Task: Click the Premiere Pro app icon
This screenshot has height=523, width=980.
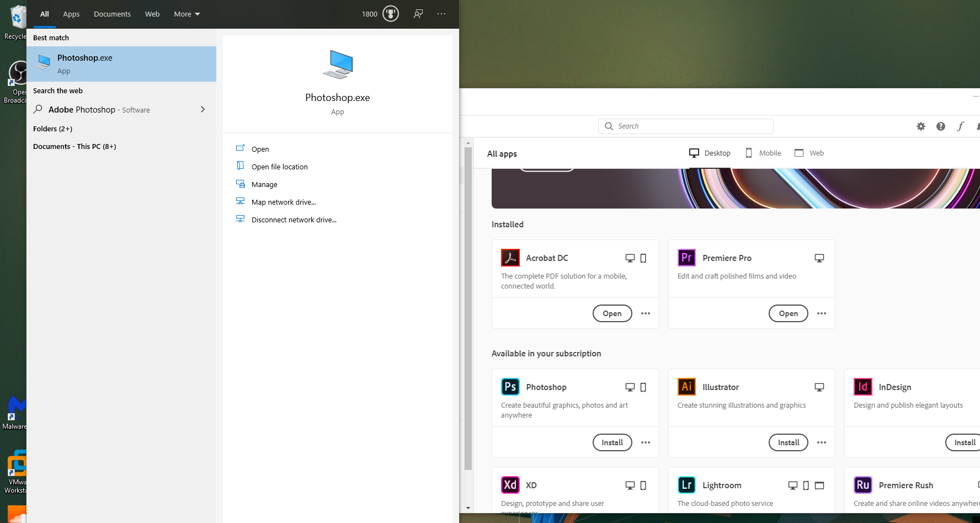Action: point(686,258)
